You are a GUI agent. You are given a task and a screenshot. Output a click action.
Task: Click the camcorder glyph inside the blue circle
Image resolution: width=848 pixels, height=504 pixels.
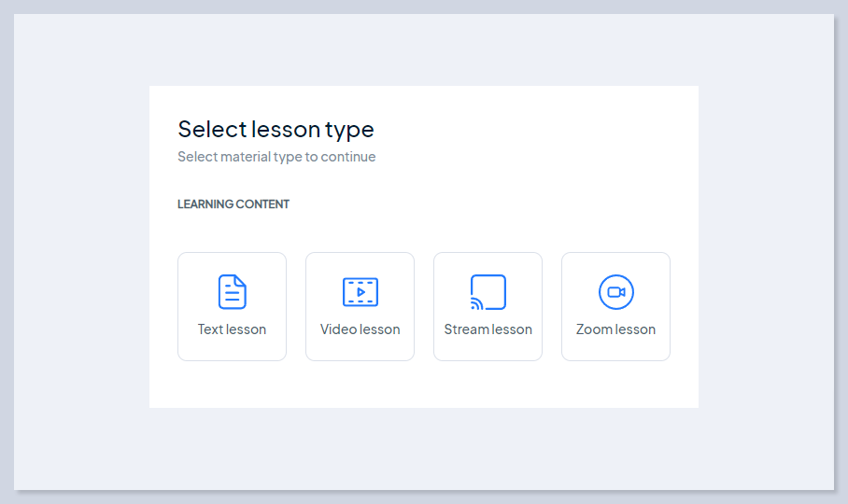[616, 292]
